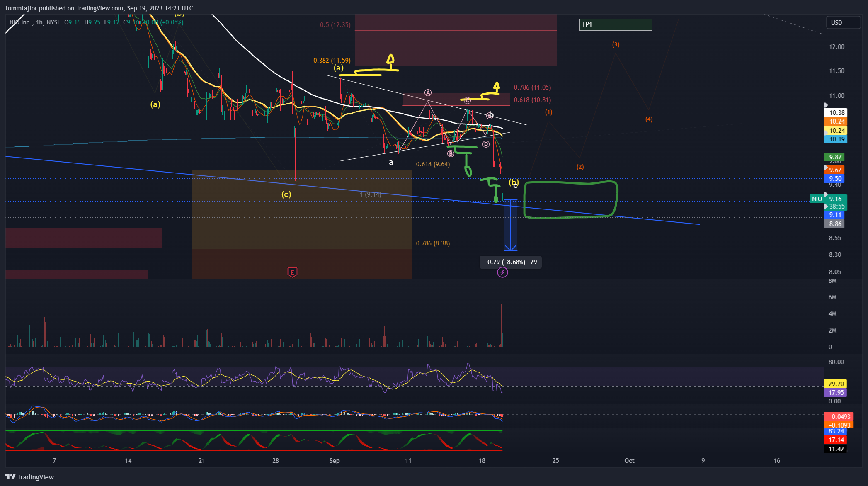Click the black 11.42 indicator value

[836, 449]
